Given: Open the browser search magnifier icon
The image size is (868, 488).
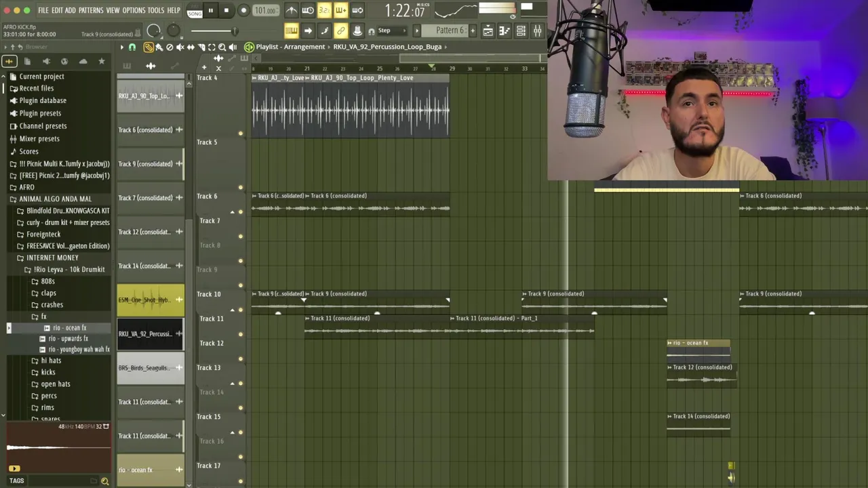Looking at the screenshot, I should pos(104,481).
